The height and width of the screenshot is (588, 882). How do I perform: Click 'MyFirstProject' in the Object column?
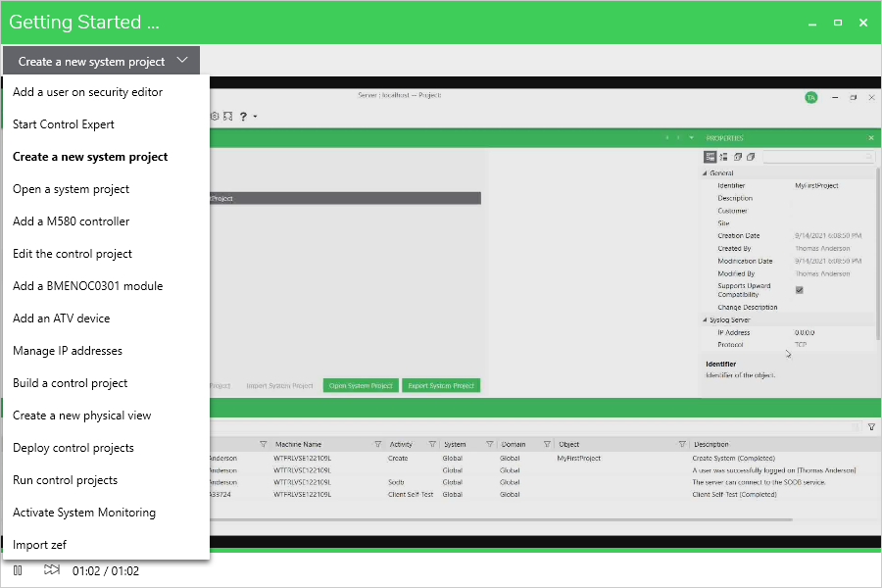click(x=579, y=458)
